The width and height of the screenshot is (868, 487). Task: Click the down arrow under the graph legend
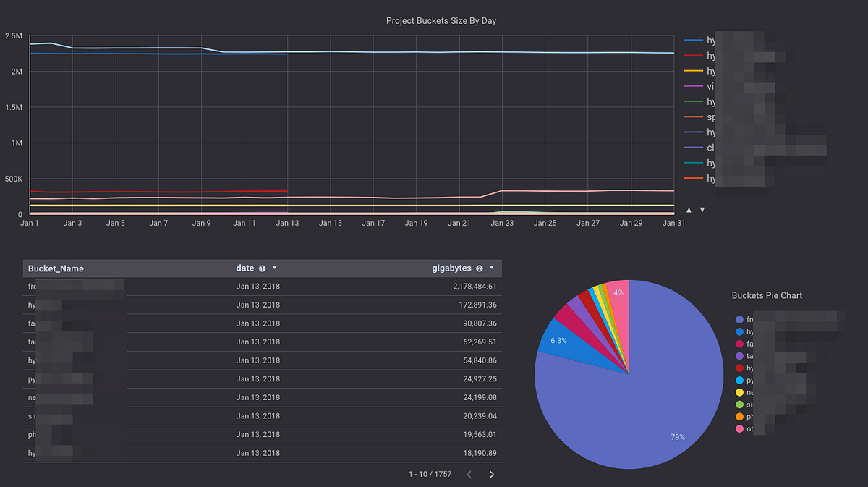[x=701, y=209]
